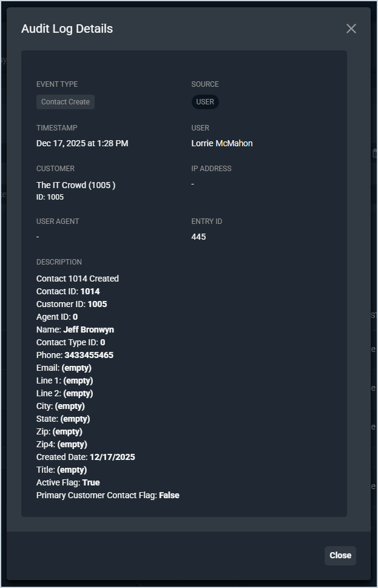Click the Contact 1014 Created description line

[78, 279]
